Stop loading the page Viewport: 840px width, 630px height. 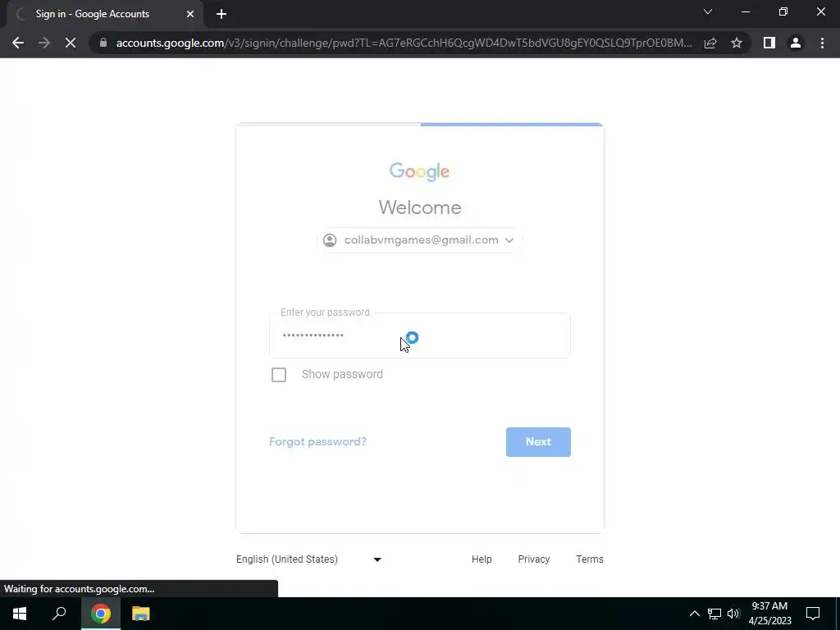pos(71,43)
